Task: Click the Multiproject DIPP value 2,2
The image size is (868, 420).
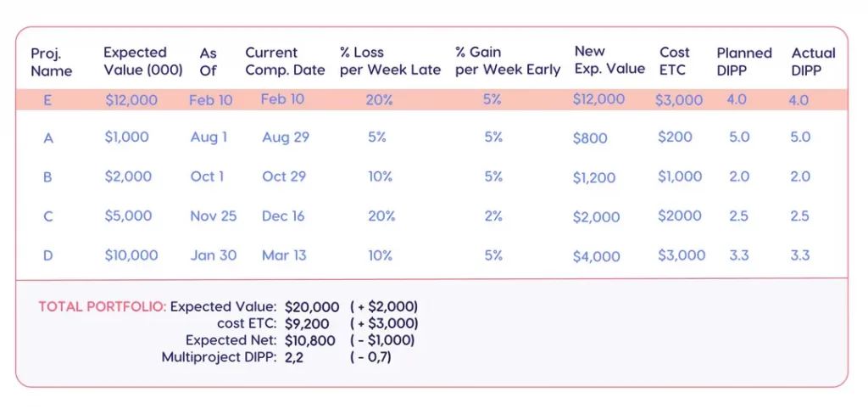Action: tap(296, 357)
